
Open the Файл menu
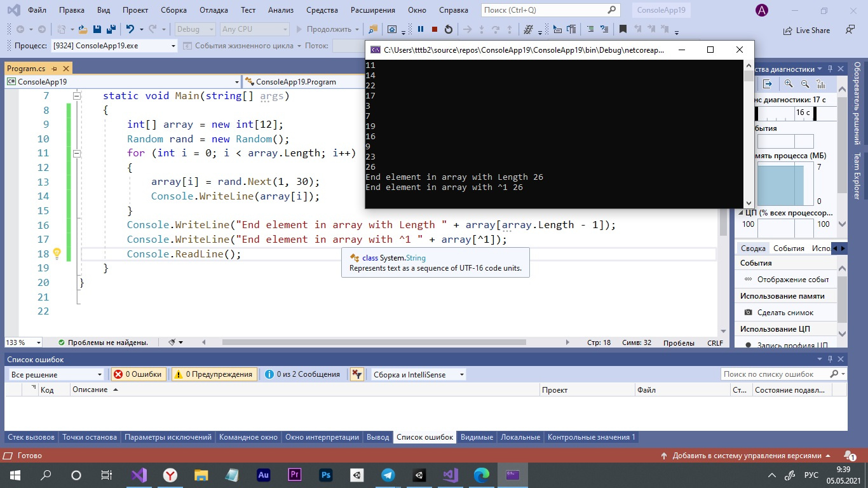tap(37, 10)
